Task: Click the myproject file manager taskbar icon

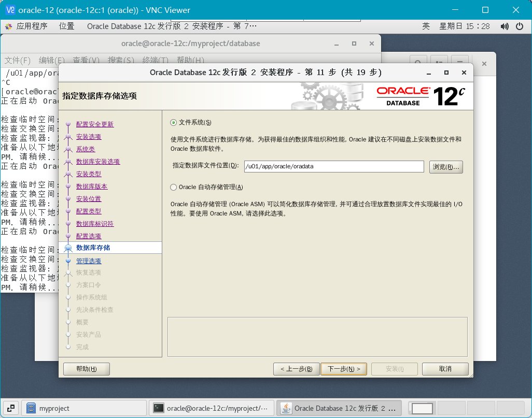Action: coord(31,408)
